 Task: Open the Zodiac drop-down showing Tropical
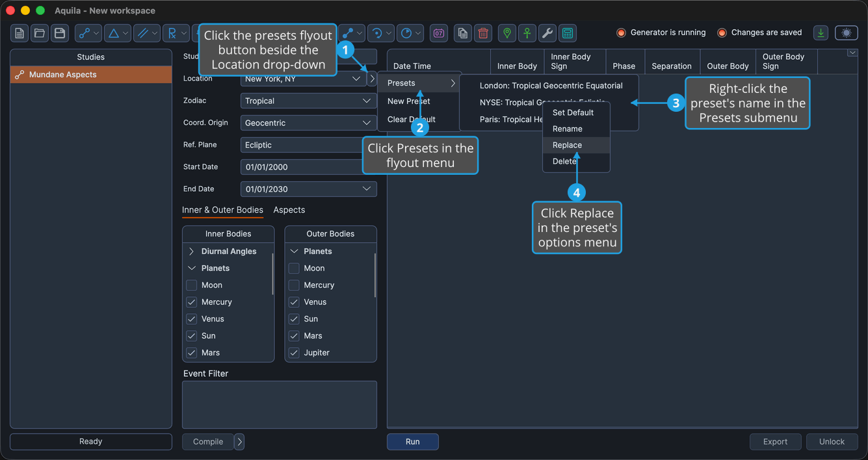tap(308, 101)
